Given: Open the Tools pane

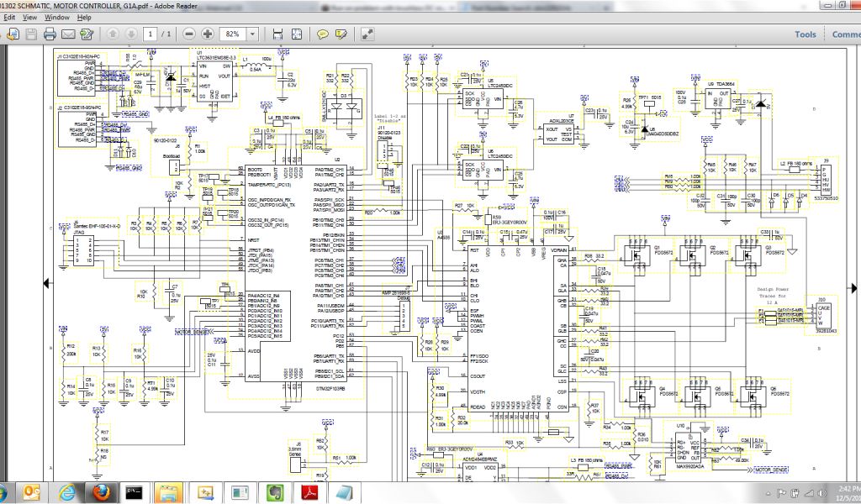Looking at the screenshot, I should [806, 34].
